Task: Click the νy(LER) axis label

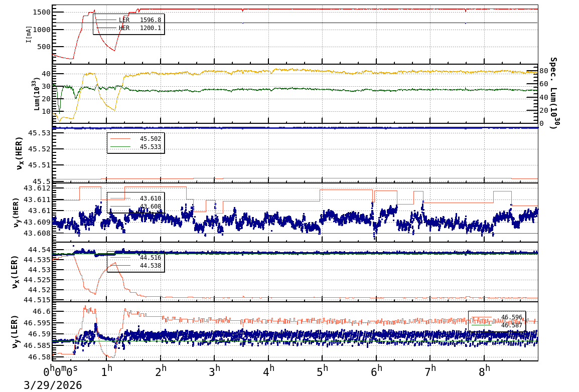Action: point(15,331)
